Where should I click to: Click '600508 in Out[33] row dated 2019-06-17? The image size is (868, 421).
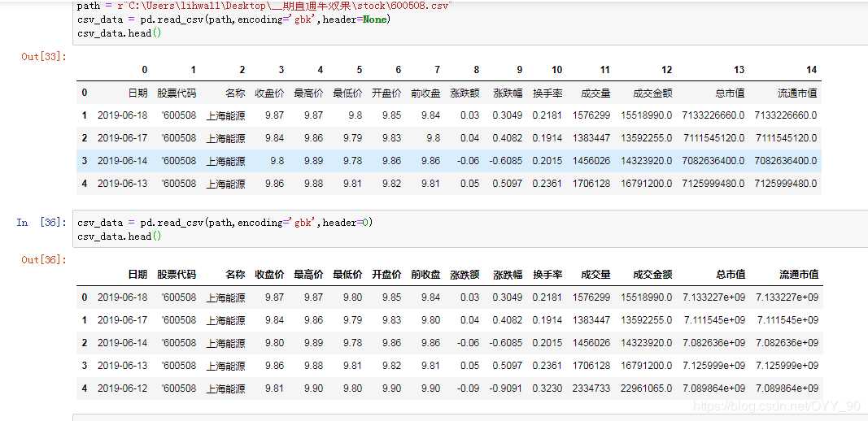pos(179,138)
